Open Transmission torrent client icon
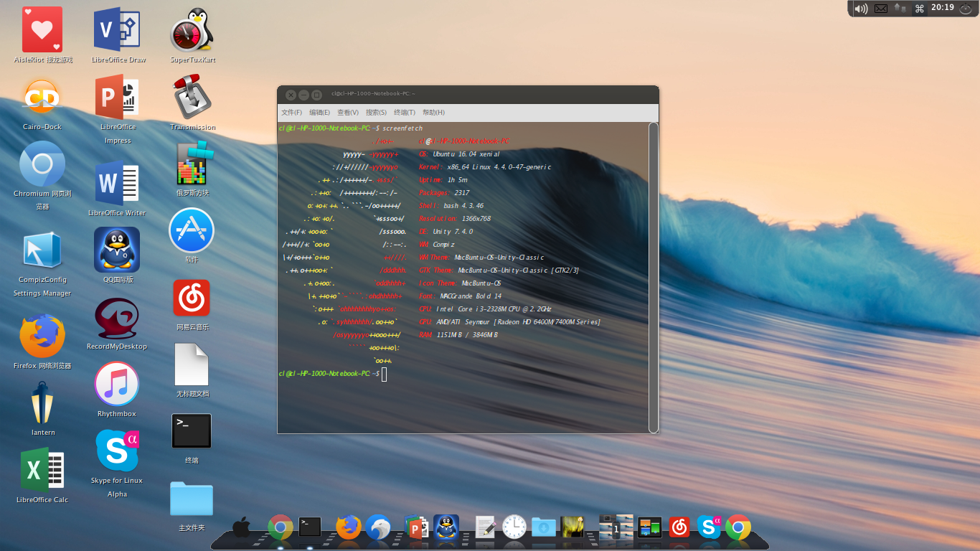The height and width of the screenshot is (551, 980). (x=192, y=97)
